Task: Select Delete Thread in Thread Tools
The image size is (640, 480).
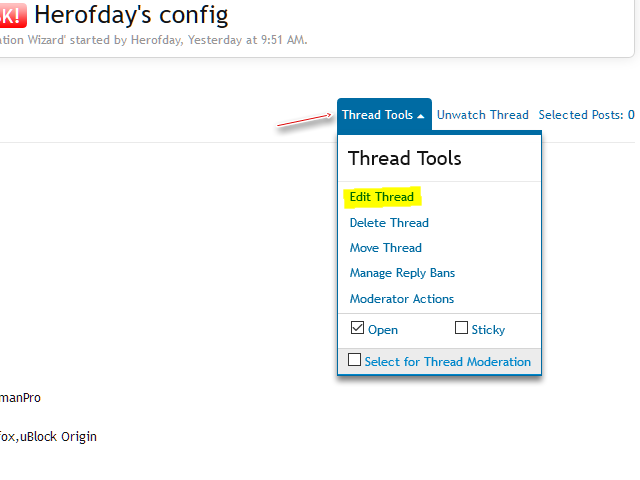Action: click(389, 223)
